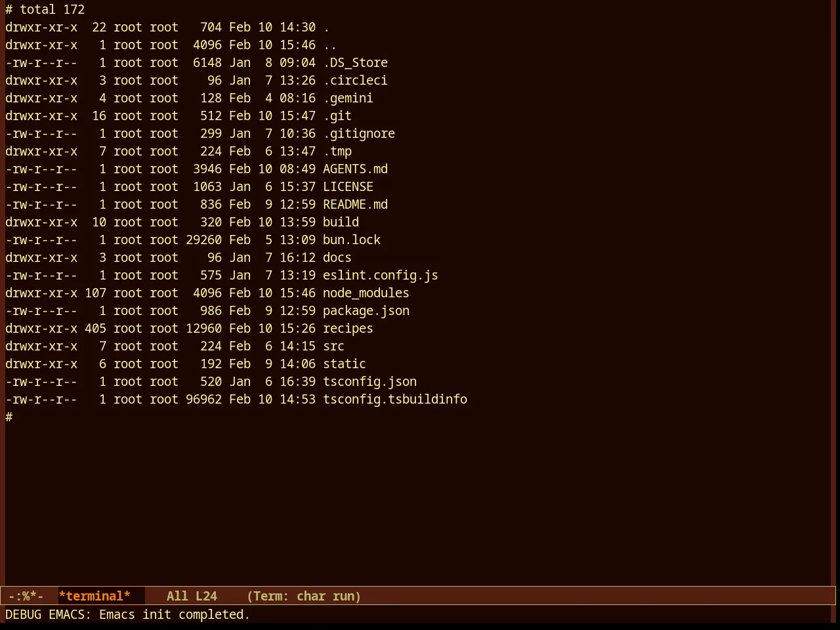Select the docs directory name
This screenshot has height=630, width=840.
click(337, 258)
